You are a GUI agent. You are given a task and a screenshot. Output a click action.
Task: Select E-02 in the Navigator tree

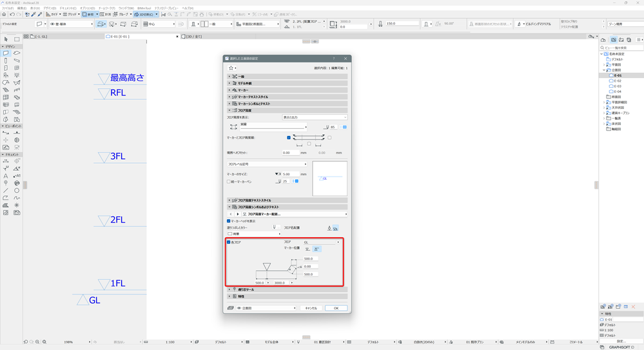coord(618,81)
